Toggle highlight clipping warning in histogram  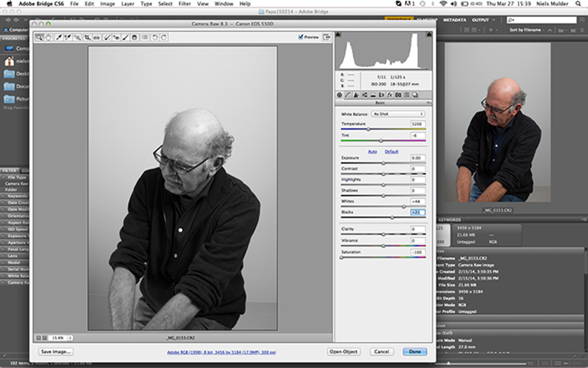pyautogui.click(x=429, y=34)
